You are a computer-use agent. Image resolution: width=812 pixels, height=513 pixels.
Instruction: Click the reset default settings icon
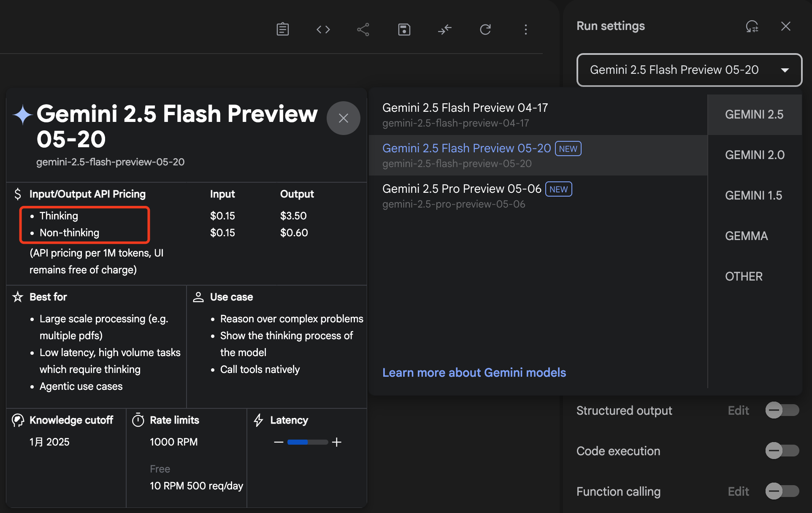pyautogui.click(x=752, y=26)
